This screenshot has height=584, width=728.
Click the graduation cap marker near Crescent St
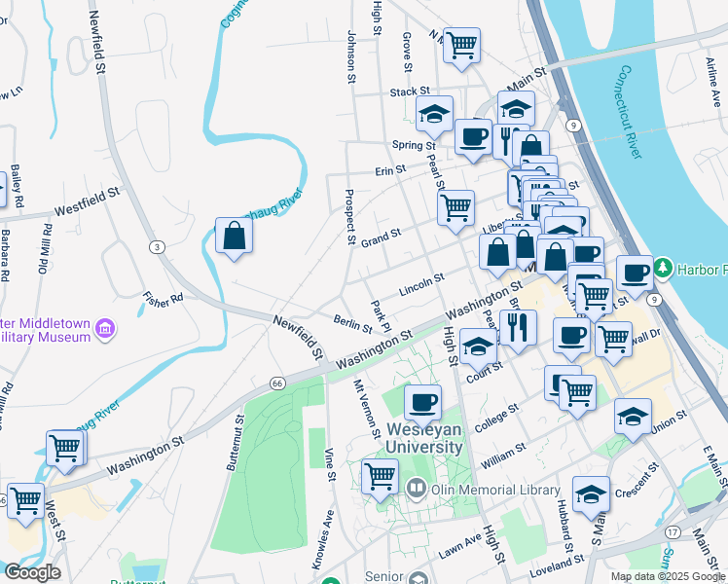click(x=591, y=495)
